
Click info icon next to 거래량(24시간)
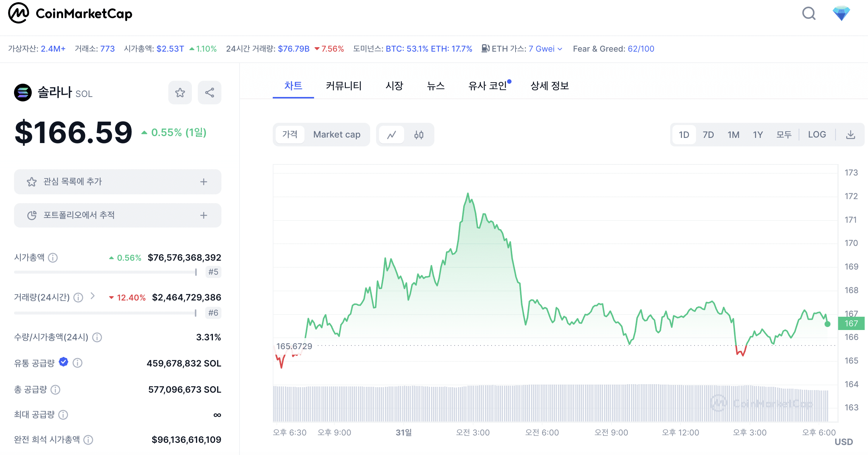pyautogui.click(x=78, y=298)
